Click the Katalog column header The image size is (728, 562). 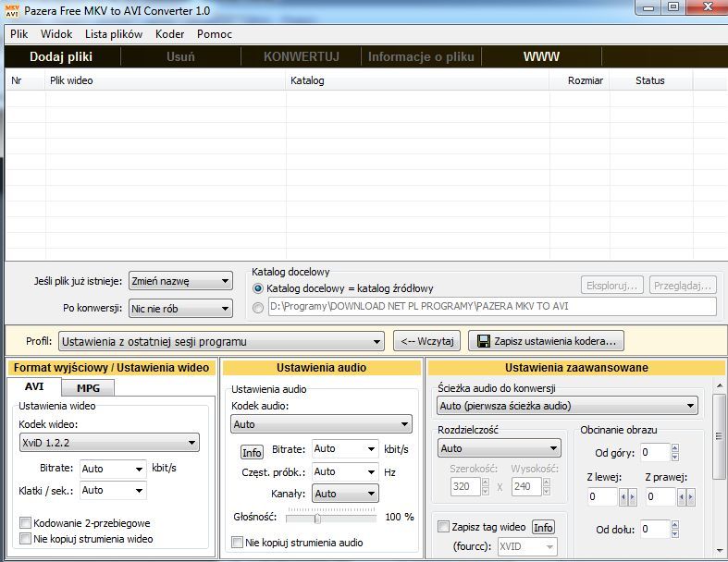[417, 80]
